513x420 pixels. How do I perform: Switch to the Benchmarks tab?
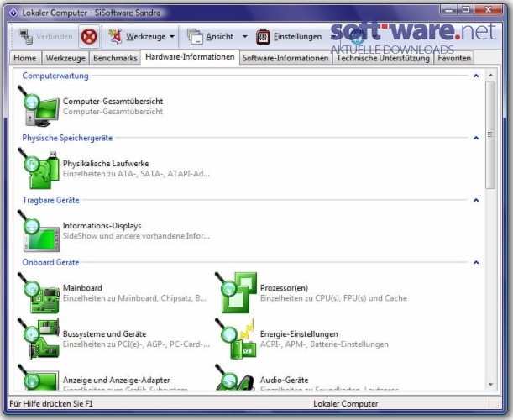[115, 58]
